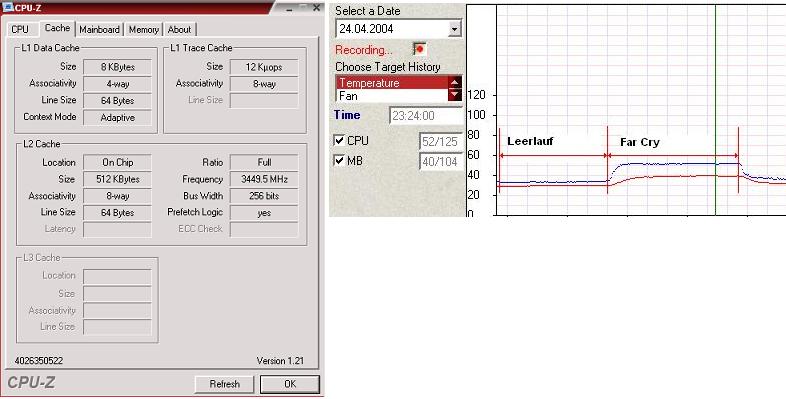The height and width of the screenshot is (399, 786).
Task: Toggle the MB temperature checkbox
Action: click(339, 161)
